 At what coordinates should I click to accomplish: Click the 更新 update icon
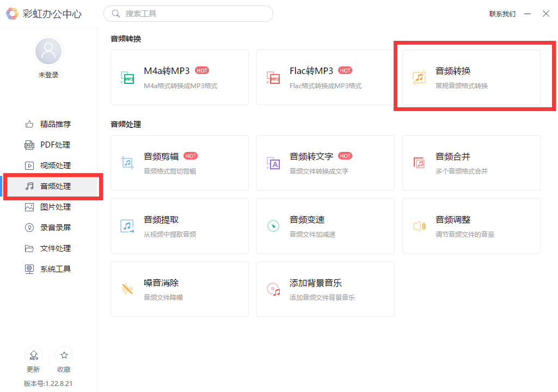33,354
